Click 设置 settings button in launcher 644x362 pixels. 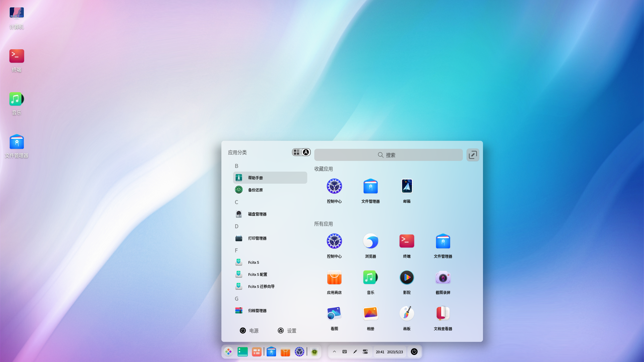click(x=287, y=330)
